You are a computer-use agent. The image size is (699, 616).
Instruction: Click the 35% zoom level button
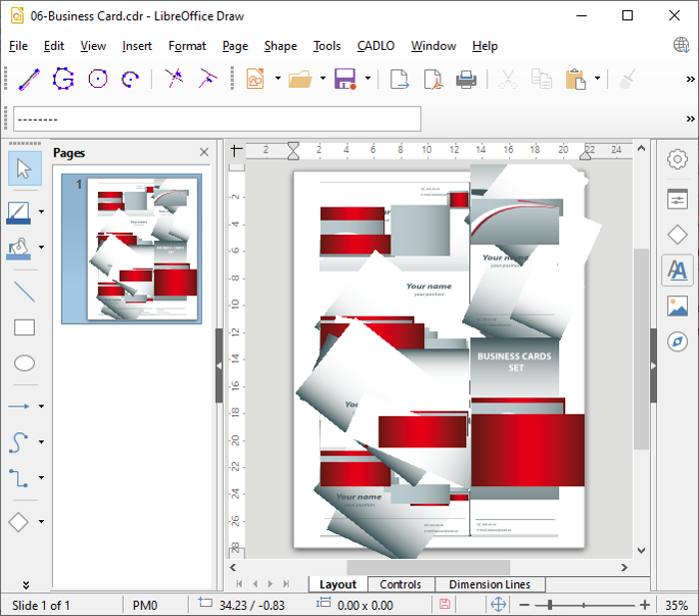[x=676, y=605]
